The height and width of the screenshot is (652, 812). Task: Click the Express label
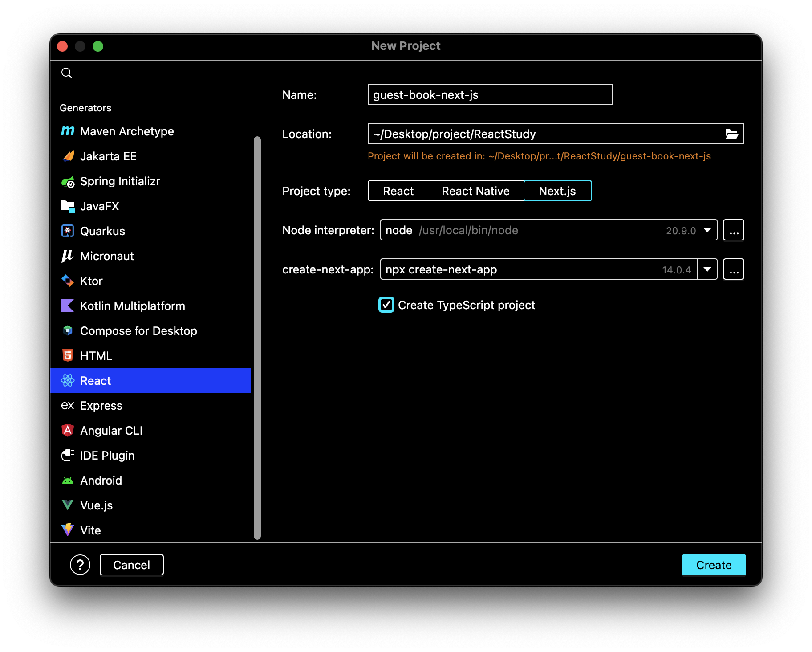tap(101, 406)
